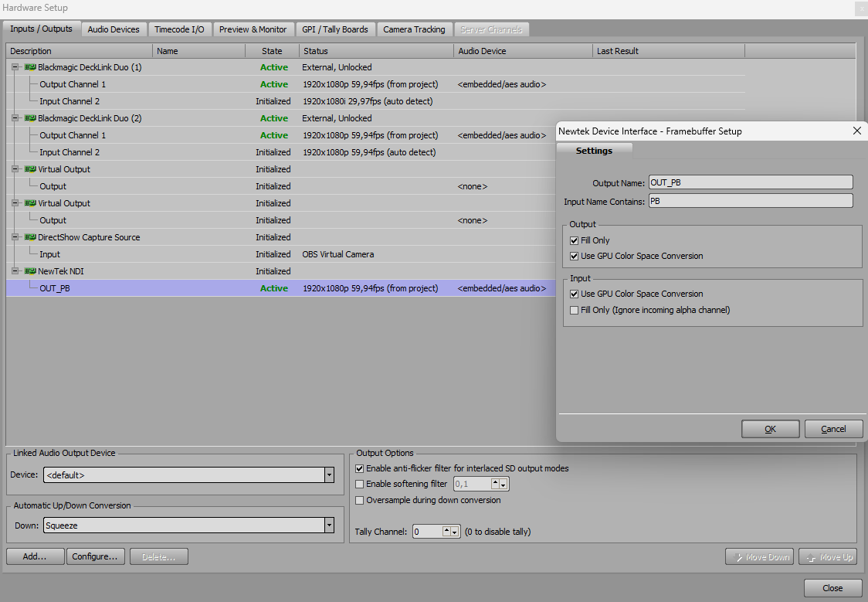Click the Status column header
This screenshot has width=868, height=602.
[376, 51]
